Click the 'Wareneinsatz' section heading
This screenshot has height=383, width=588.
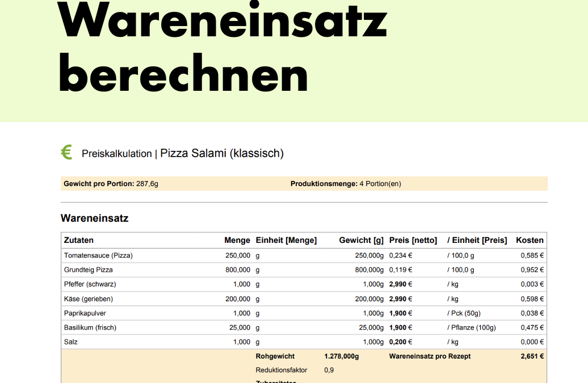coord(94,218)
